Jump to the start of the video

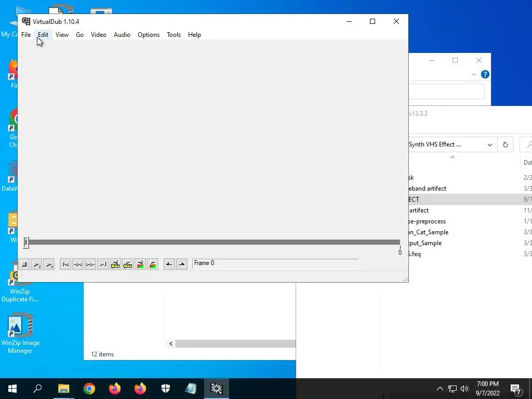pyautogui.click(x=65, y=264)
